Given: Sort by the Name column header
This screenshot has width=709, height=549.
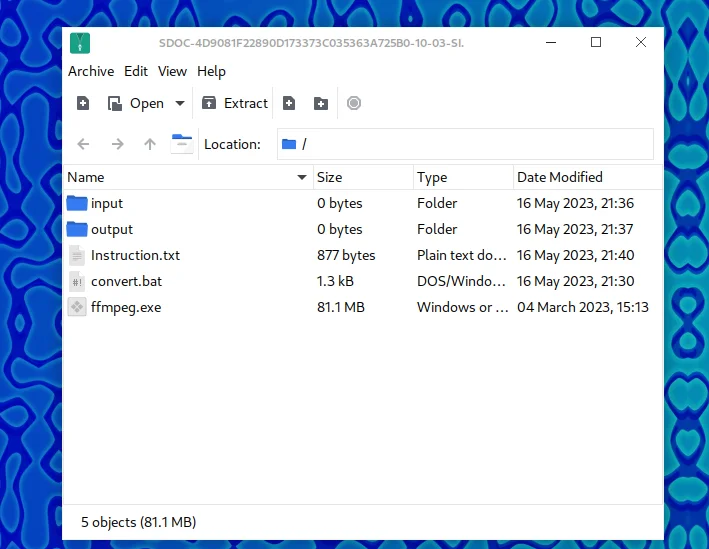Looking at the screenshot, I should click(x=188, y=177).
